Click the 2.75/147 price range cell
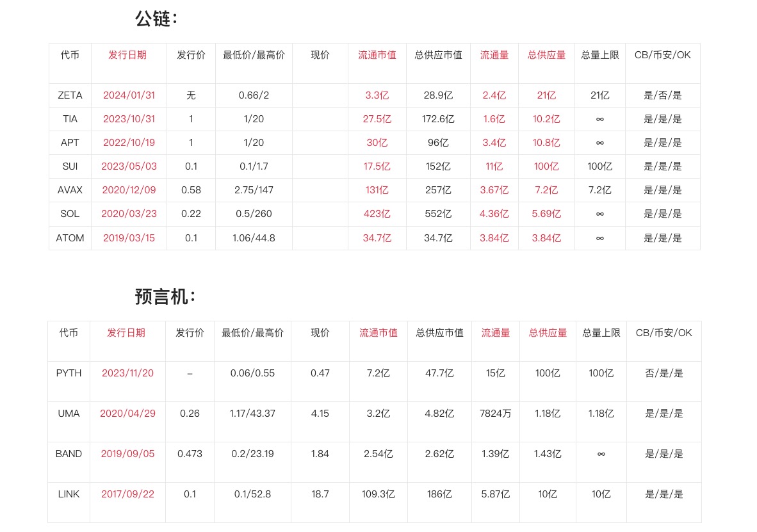This screenshot has width=757, height=532. [x=254, y=189]
